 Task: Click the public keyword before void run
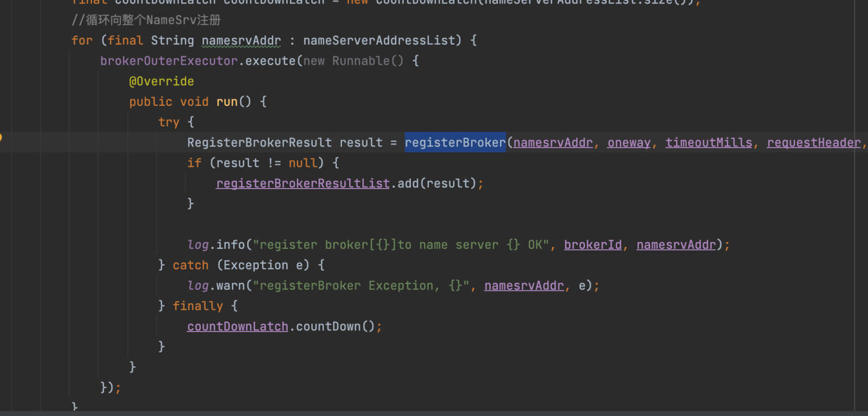point(150,102)
